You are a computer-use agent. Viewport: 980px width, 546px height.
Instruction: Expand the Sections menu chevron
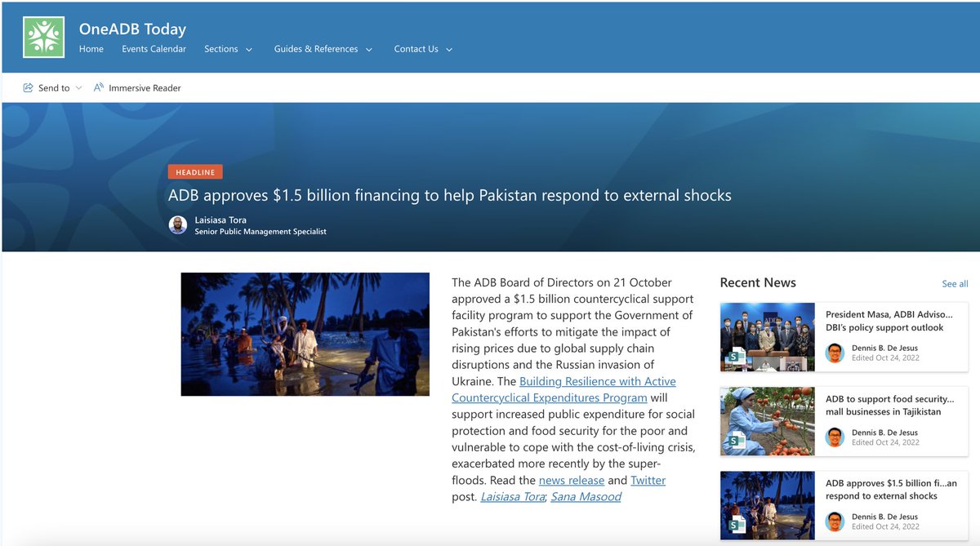(x=249, y=50)
